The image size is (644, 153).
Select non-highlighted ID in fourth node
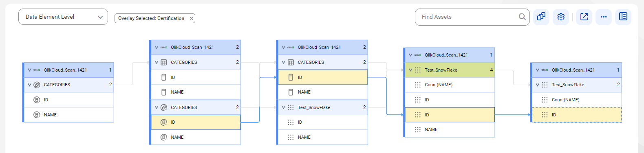coord(450,100)
